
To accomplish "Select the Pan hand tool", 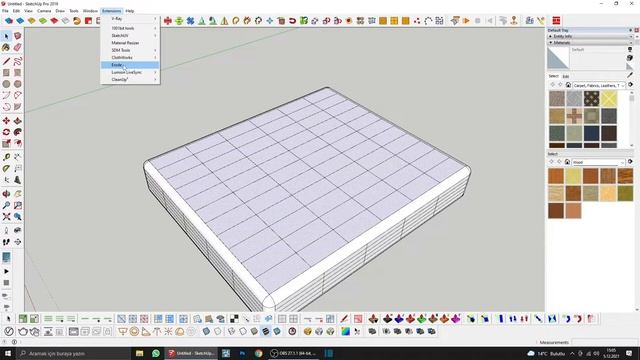I will click(18, 194).
